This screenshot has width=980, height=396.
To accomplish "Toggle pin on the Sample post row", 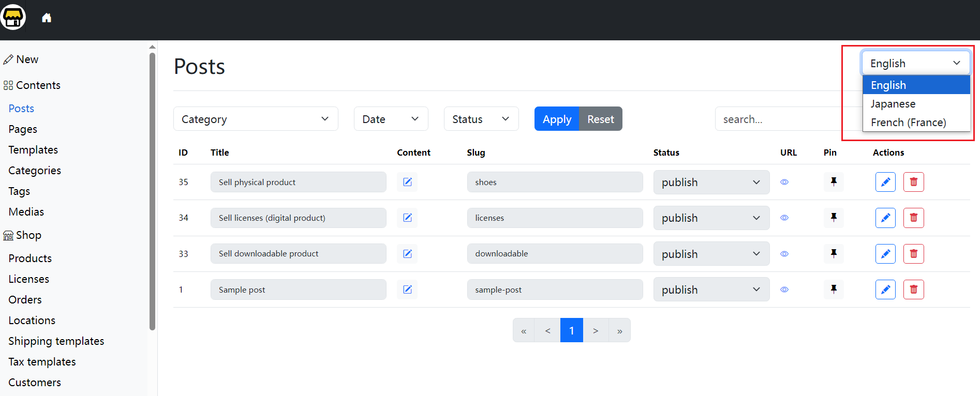I will (x=834, y=290).
